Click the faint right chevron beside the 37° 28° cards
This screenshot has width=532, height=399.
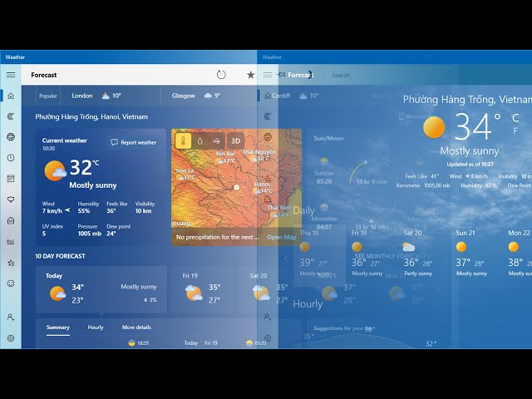(438, 289)
